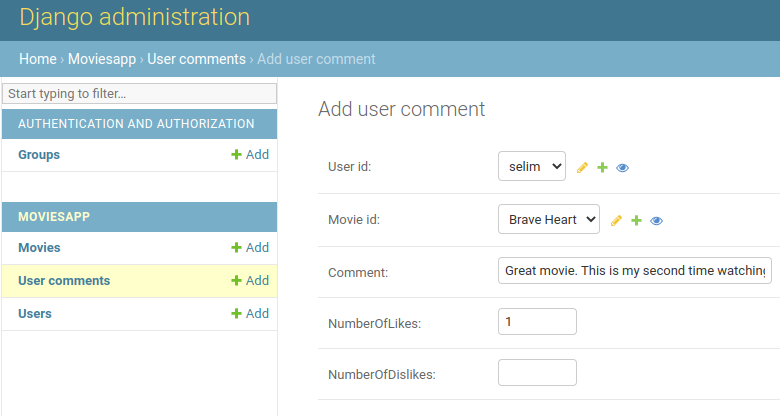Go to Home in the breadcrumb
The image size is (780, 416).
tap(38, 59)
